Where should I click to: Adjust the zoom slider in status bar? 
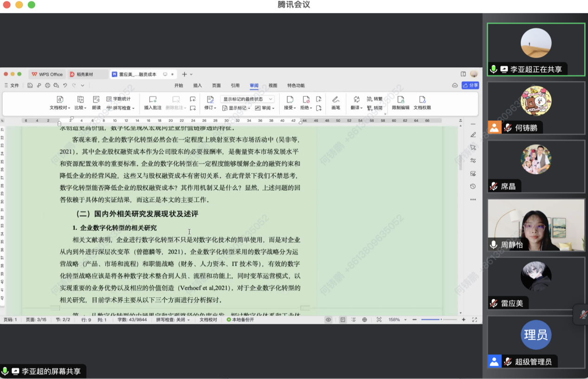point(441,320)
